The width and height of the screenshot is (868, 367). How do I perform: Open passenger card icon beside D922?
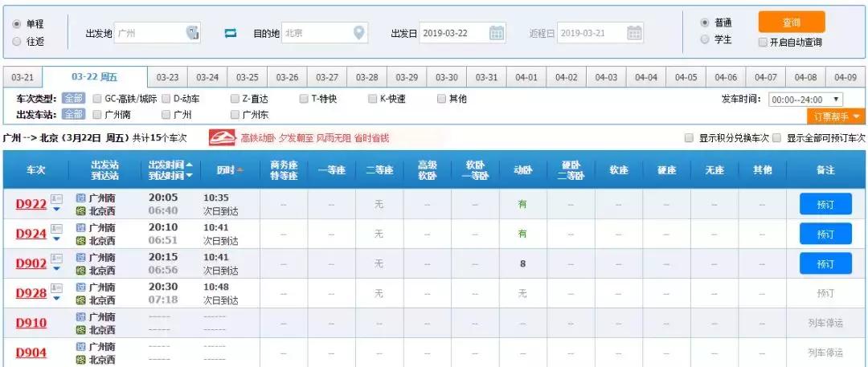click(x=56, y=198)
